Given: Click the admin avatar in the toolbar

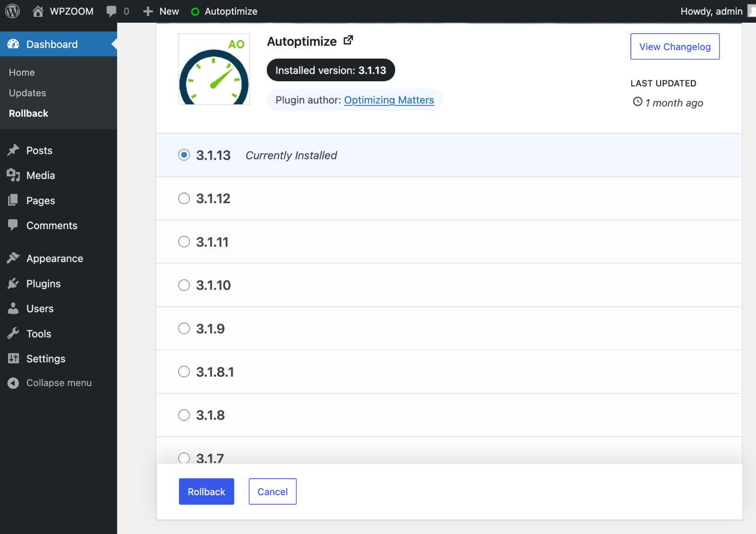Looking at the screenshot, I should [752, 11].
